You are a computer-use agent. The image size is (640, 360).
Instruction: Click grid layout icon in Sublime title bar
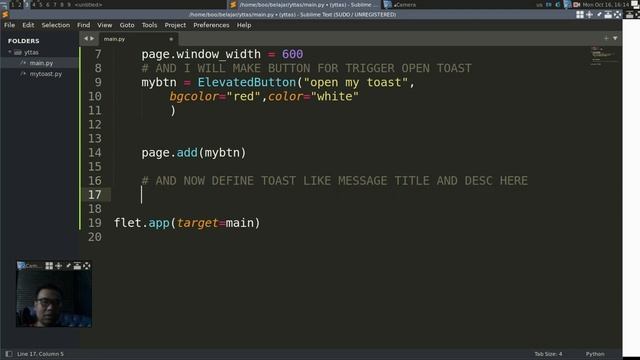[x=580, y=15]
